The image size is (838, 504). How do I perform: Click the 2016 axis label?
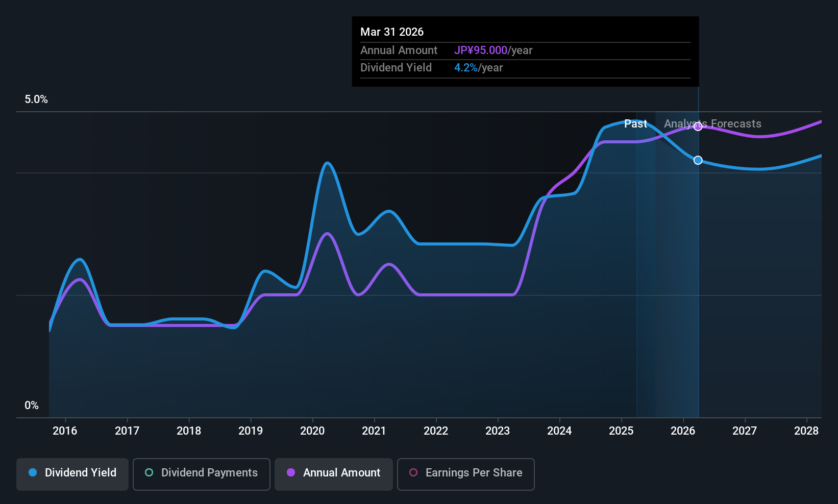click(x=65, y=431)
